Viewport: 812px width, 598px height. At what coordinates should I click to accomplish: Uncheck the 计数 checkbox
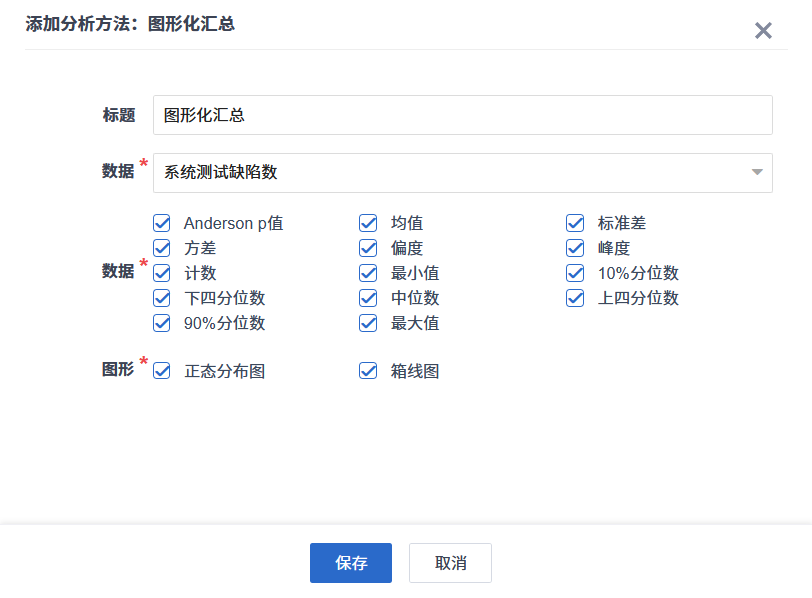[162, 273]
